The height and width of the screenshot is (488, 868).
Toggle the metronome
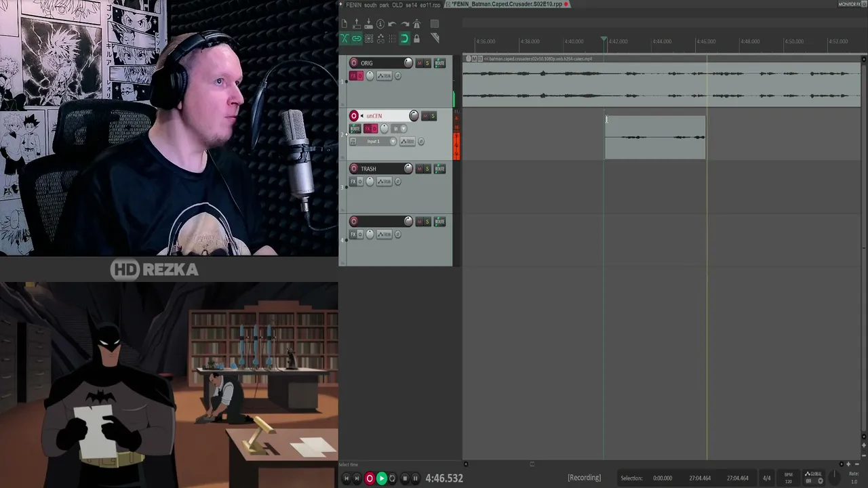417,24
